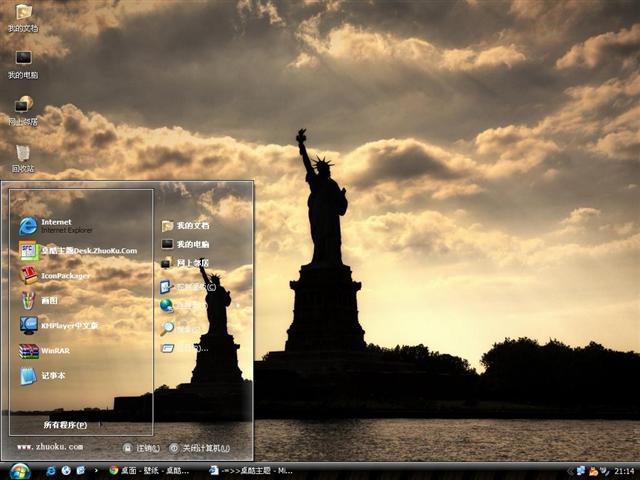Open 网上邻居 in Start menu right pane
This screenshot has width=640, height=480.
tap(185, 263)
